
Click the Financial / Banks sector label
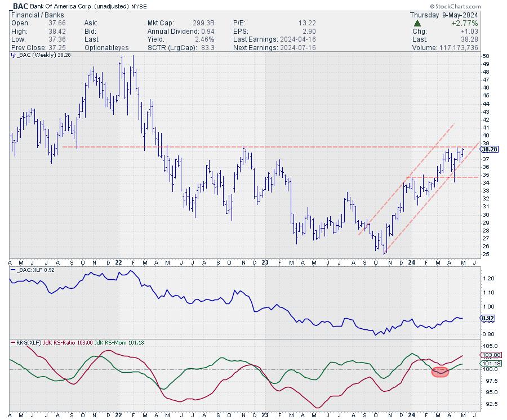coord(33,15)
